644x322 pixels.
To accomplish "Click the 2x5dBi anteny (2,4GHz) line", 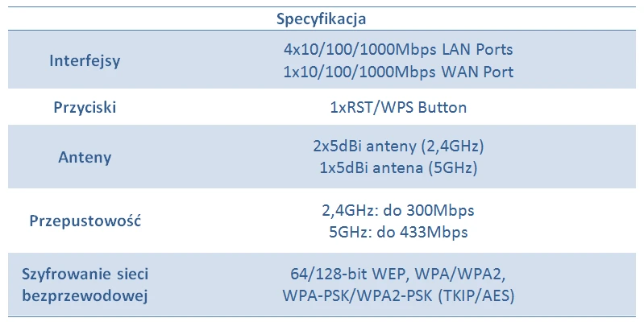I will pos(398,147).
